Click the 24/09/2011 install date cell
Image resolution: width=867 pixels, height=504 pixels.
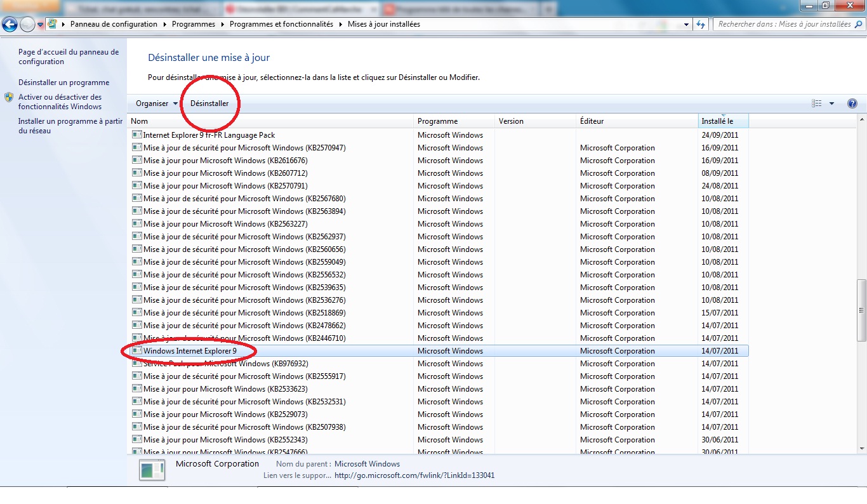(720, 135)
